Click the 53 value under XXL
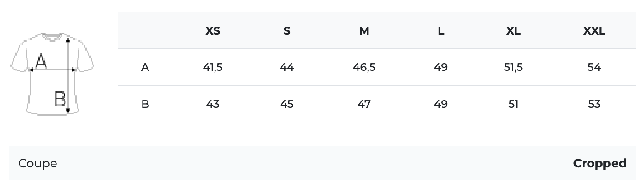 (594, 104)
